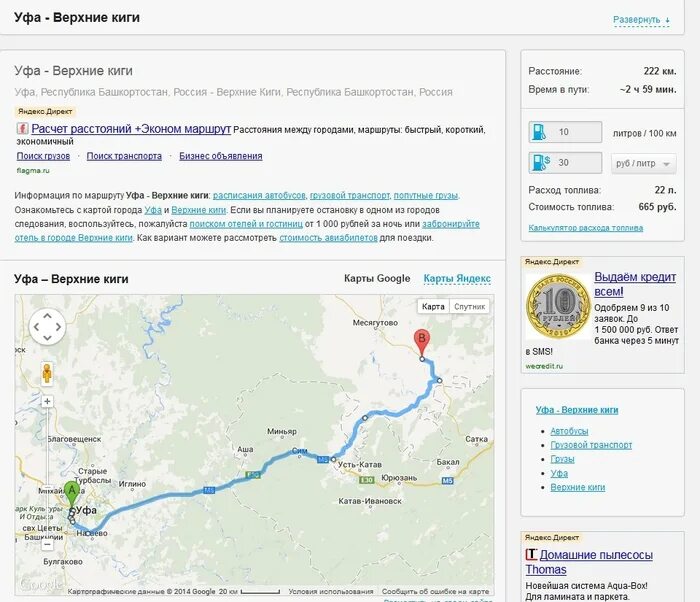Click the 665 руб. fuel cost value
Screen dimensions: 700x602
click(x=657, y=207)
